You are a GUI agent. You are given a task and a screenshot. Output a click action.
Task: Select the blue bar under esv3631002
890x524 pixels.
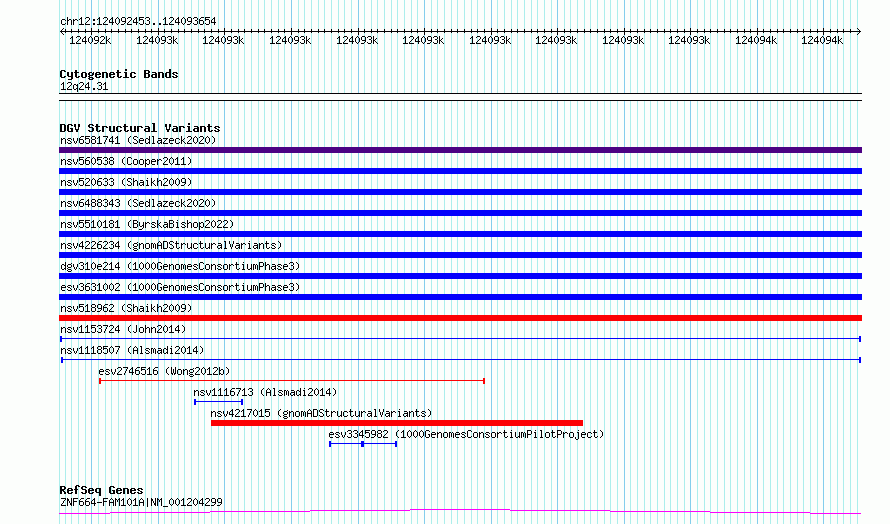460,297
